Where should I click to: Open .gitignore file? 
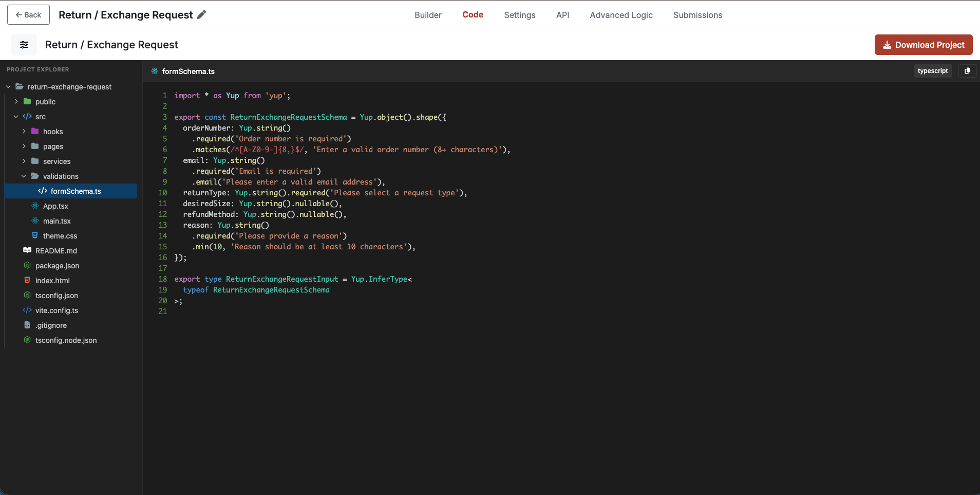(x=51, y=325)
